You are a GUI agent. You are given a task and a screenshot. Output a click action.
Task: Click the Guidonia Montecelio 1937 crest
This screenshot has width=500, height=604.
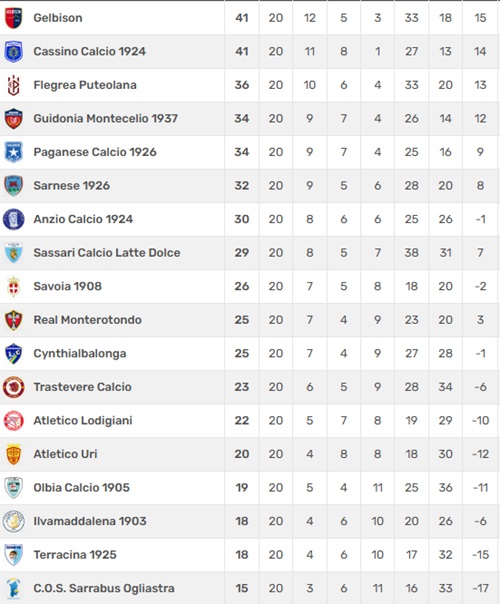(x=13, y=119)
